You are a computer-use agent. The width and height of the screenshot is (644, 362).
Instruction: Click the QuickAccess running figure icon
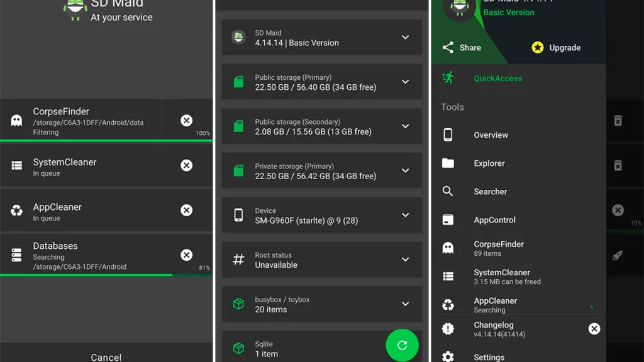pos(448,78)
